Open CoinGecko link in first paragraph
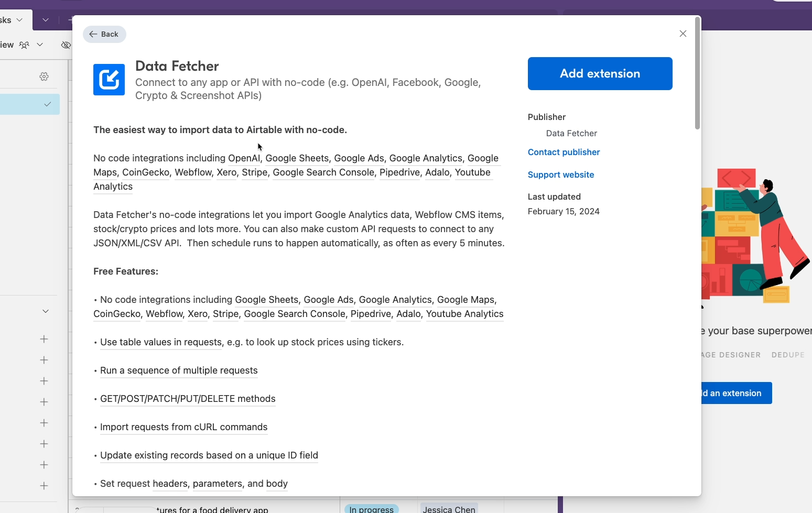Viewport: 812px width, 513px height. pos(146,172)
